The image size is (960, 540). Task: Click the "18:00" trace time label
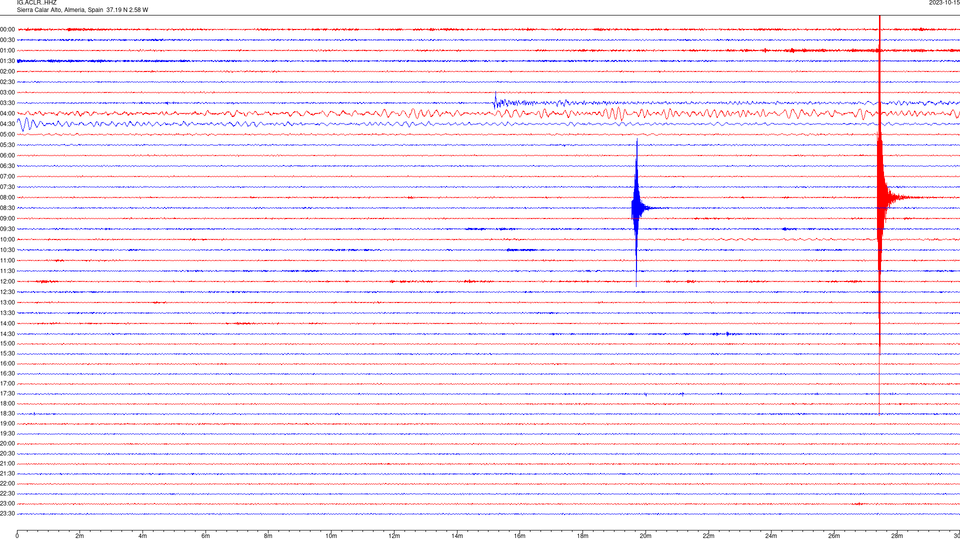[x=8, y=403]
